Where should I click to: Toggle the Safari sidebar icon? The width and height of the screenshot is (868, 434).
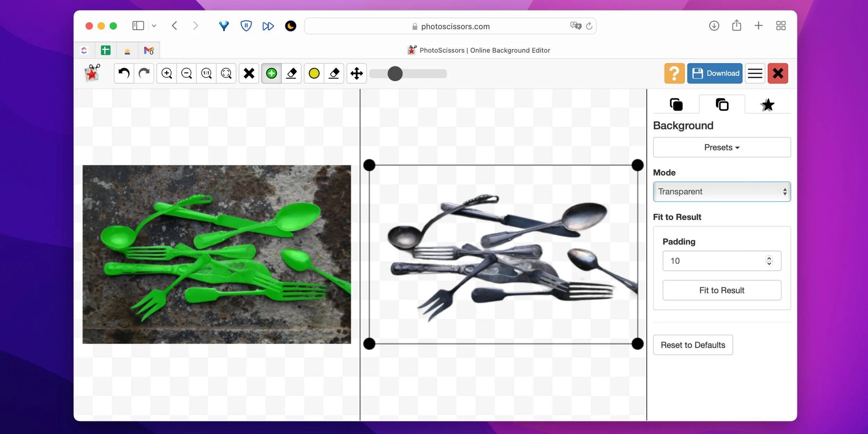(138, 26)
